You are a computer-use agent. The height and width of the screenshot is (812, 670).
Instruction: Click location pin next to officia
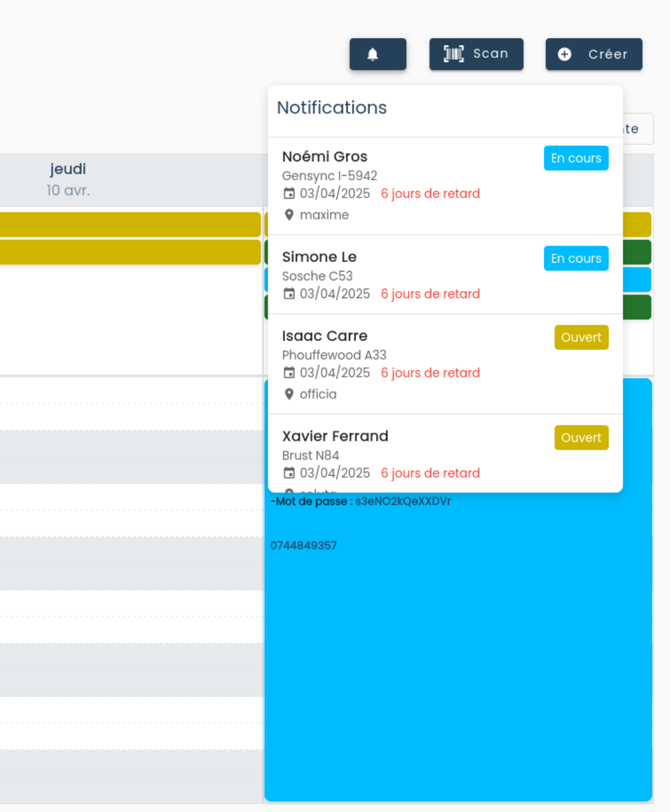tap(289, 394)
